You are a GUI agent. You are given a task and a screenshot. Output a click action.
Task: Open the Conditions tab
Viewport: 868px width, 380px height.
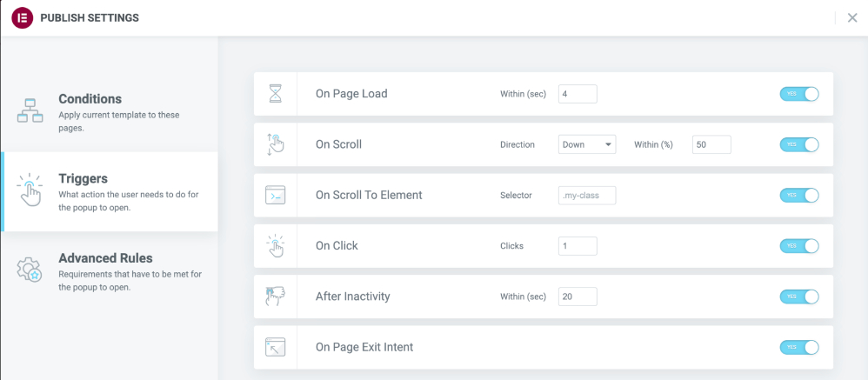pyautogui.click(x=109, y=111)
